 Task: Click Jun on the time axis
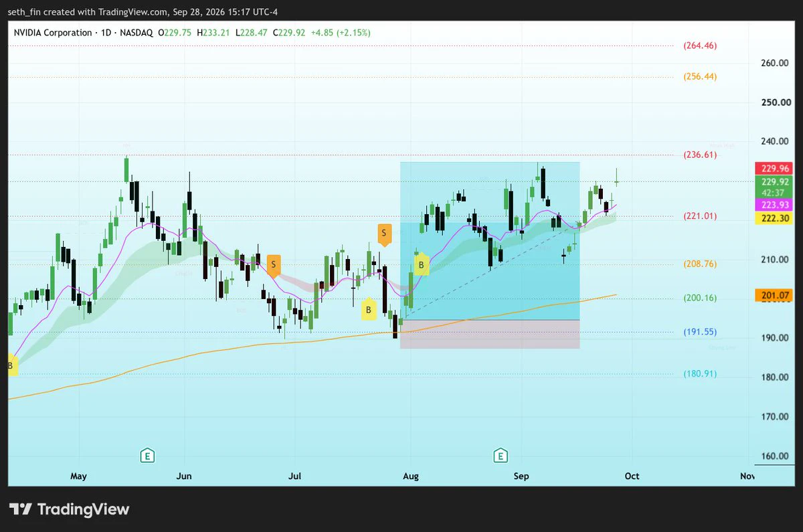point(183,476)
